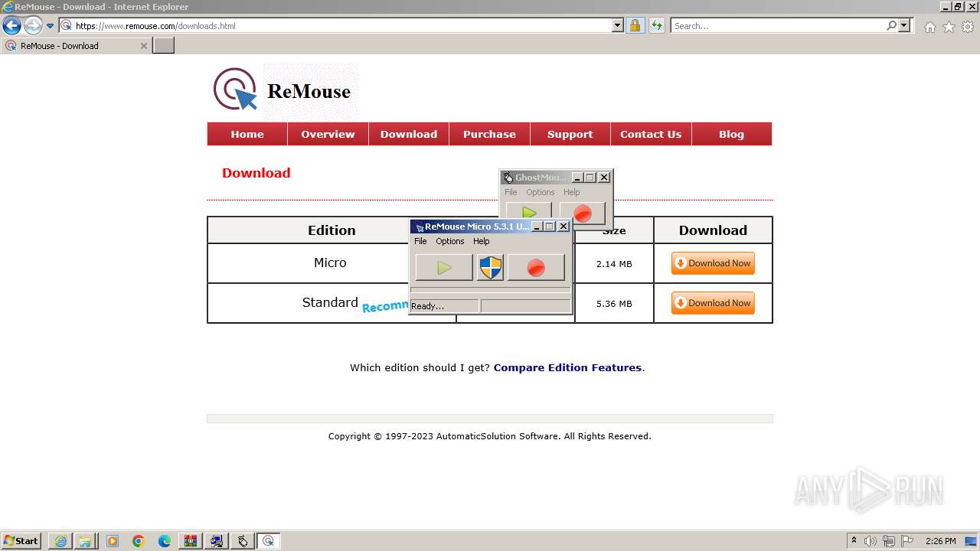Switch to ReMouse taskbar item
Image resolution: width=980 pixels, height=551 pixels.
point(269,541)
